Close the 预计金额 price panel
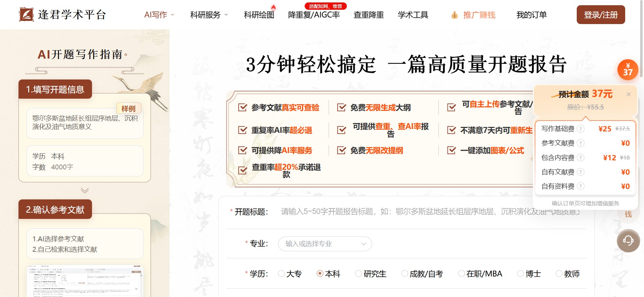This screenshot has width=644, height=297. pos(629,94)
